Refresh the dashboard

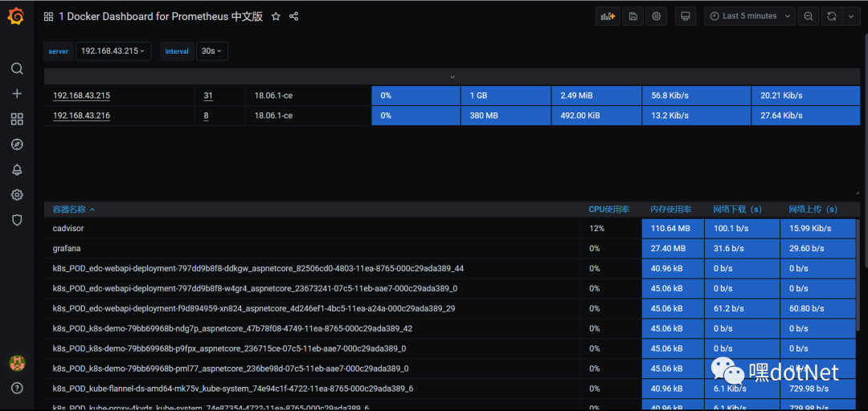tap(831, 16)
